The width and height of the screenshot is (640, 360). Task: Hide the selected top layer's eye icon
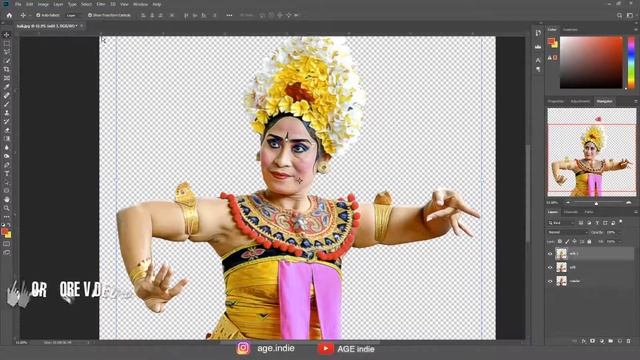click(550, 254)
